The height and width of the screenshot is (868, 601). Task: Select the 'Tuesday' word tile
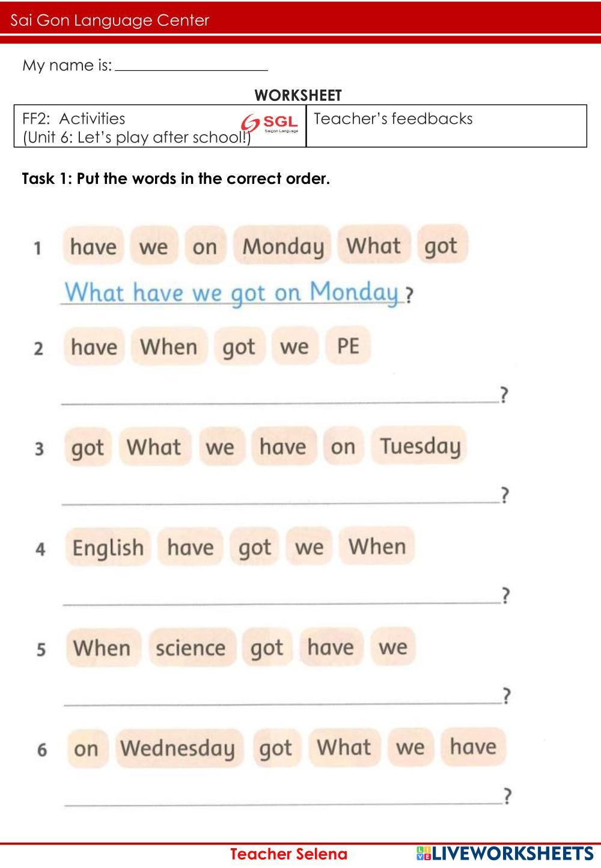pos(419,446)
